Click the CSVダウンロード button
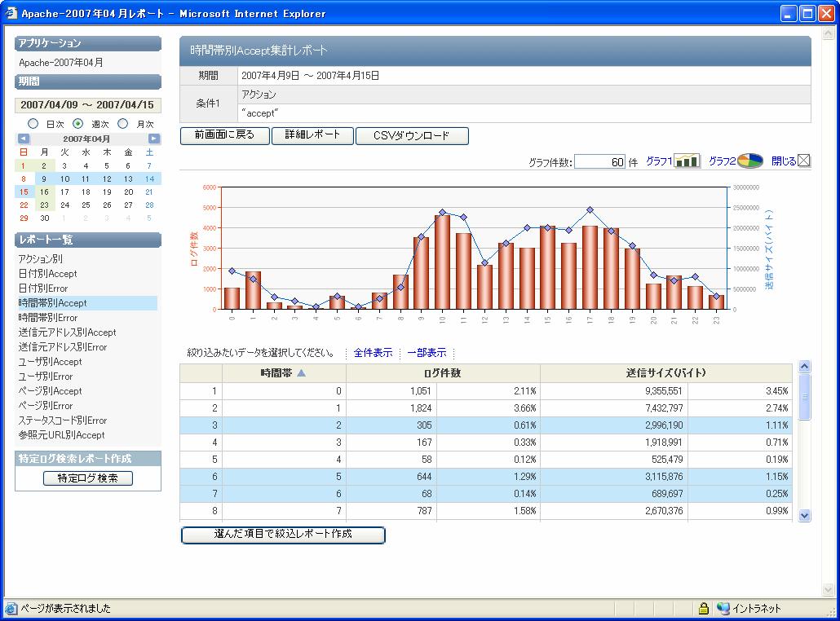This screenshot has width=840, height=621. pyautogui.click(x=412, y=136)
